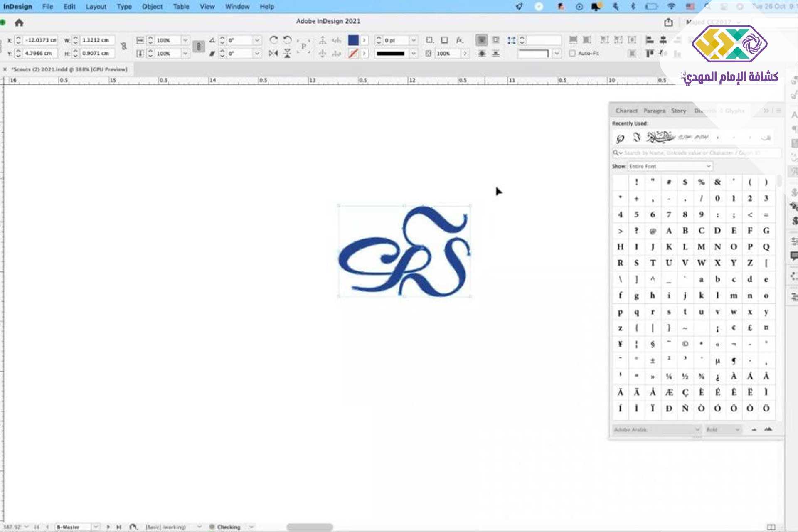
Task: Click flip horizontal icon
Action: 273,53
